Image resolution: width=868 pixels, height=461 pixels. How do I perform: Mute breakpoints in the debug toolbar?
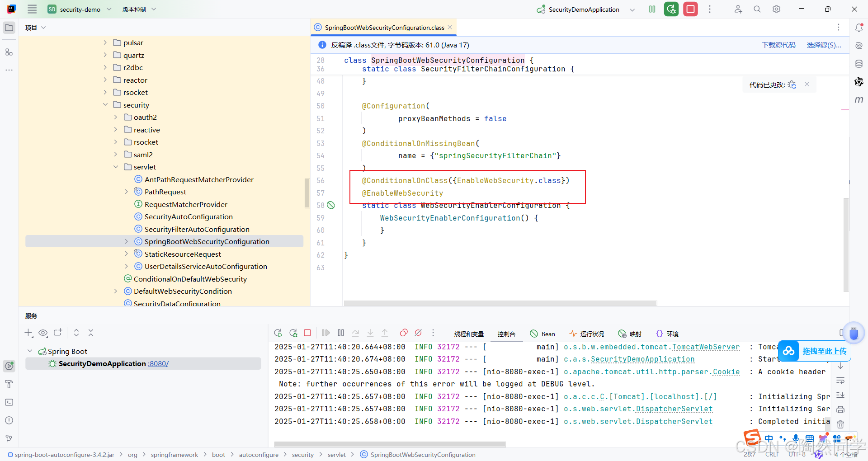coord(418,333)
